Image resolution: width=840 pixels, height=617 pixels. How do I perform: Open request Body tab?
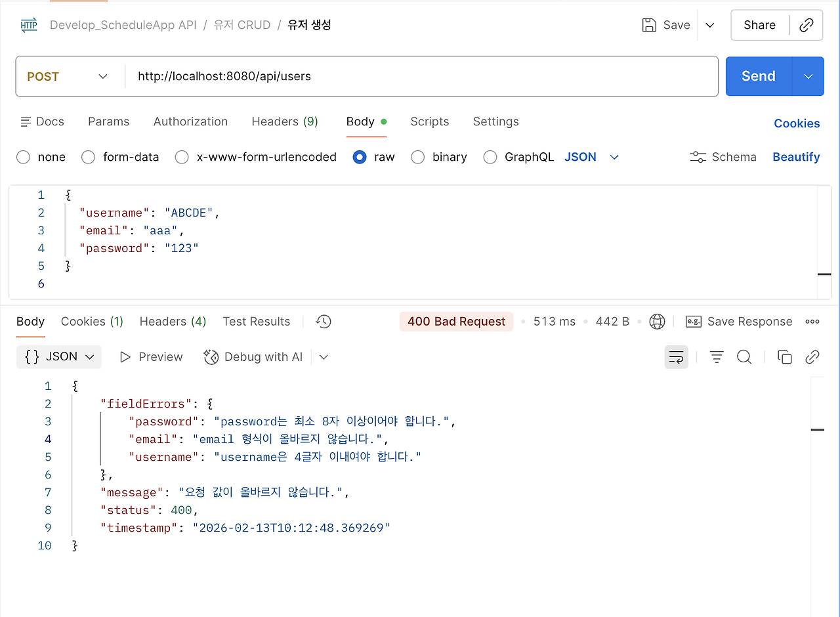(366, 121)
